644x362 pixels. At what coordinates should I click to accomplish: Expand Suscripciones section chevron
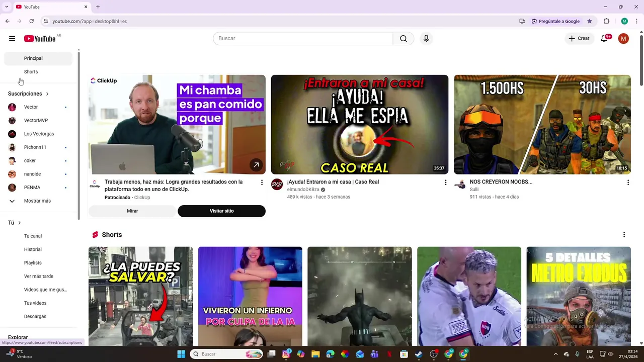click(x=47, y=94)
